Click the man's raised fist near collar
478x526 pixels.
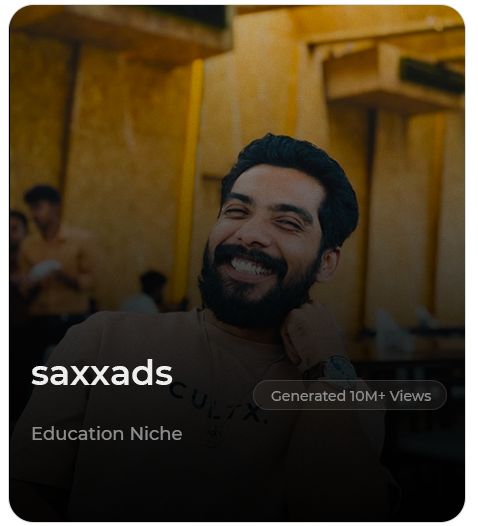click(x=310, y=332)
